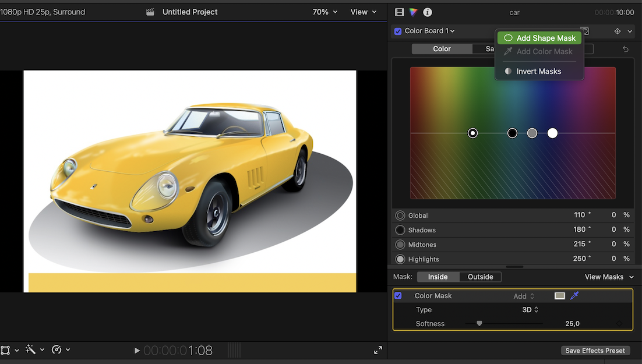Image resolution: width=642 pixels, height=364 pixels.
Task: Click the Softness slider handle
Action: tap(479, 323)
